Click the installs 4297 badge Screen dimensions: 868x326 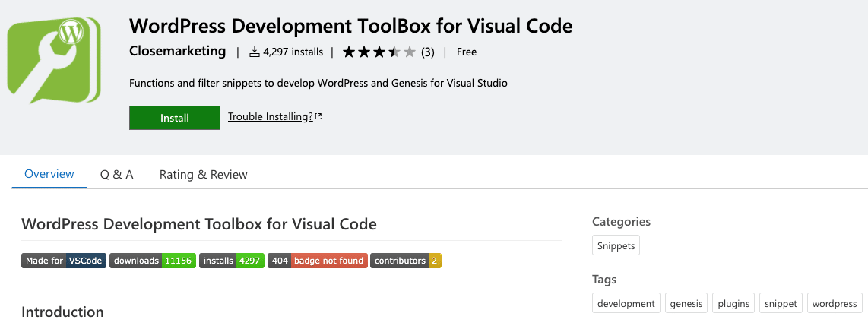[231, 261]
